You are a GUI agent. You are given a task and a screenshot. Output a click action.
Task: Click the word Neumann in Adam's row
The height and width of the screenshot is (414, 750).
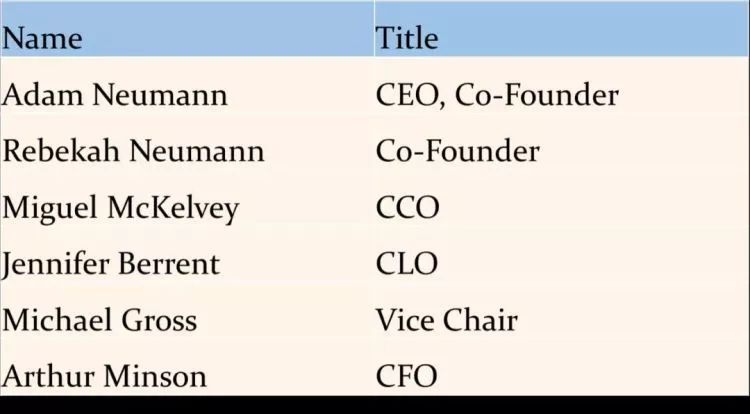click(x=160, y=95)
